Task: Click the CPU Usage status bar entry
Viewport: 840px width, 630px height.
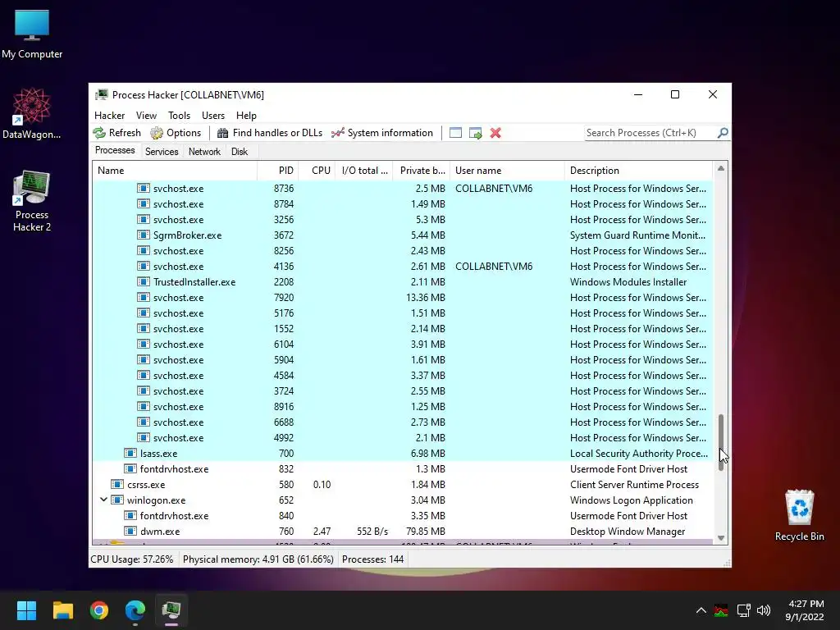Action: pos(132,559)
